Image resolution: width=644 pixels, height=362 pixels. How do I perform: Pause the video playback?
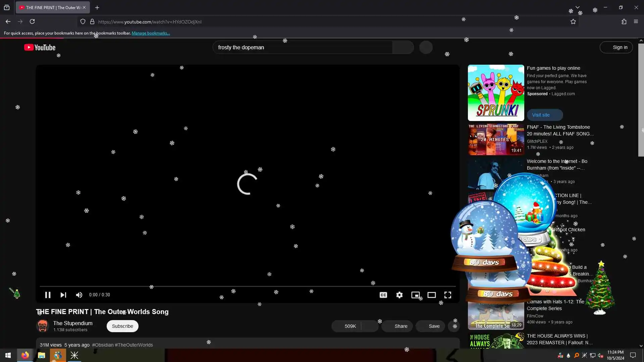tap(48, 295)
